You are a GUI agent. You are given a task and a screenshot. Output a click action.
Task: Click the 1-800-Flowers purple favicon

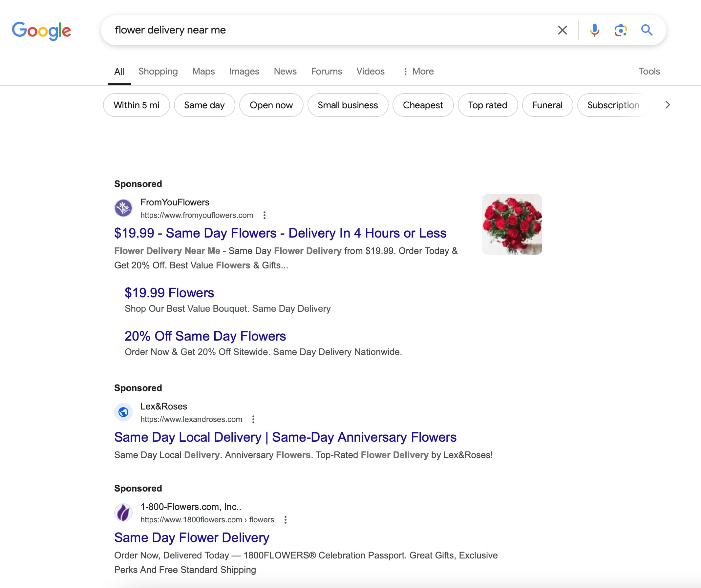pyautogui.click(x=123, y=513)
